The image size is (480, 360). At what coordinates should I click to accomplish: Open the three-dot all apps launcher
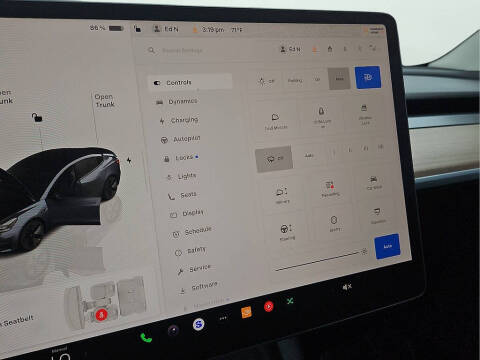click(x=223, y=318)
